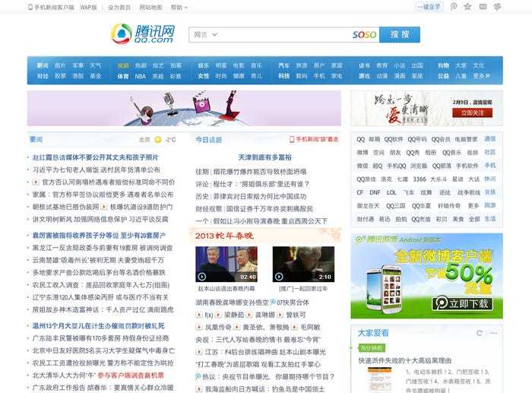This screenshot has height=393, width=532.
Task: Open 游戏 in the navigation bar
Action: 364,76
